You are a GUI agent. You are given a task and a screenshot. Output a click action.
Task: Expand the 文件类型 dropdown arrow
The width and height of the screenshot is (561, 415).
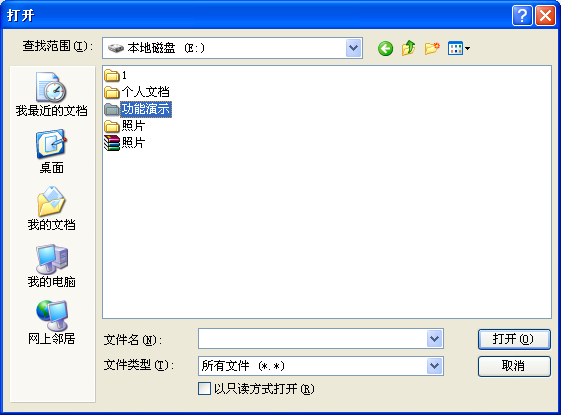tap(435, 366)
